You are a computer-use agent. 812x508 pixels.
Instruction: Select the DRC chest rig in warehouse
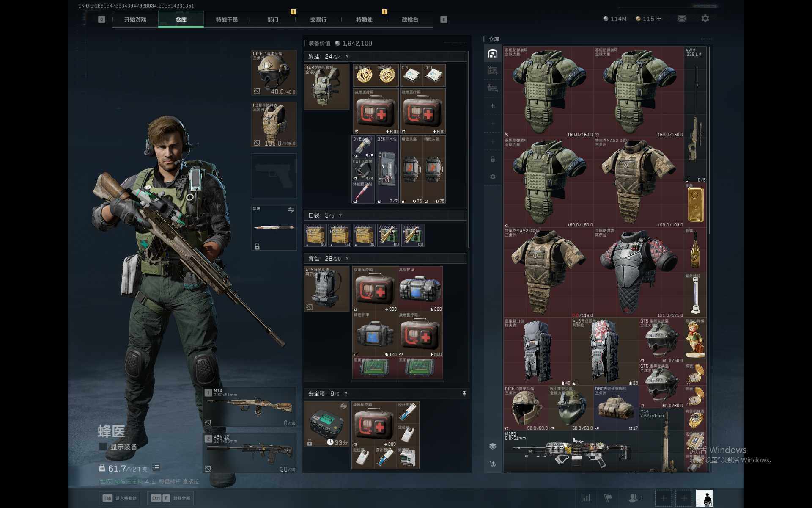click(x=616, y=409)
